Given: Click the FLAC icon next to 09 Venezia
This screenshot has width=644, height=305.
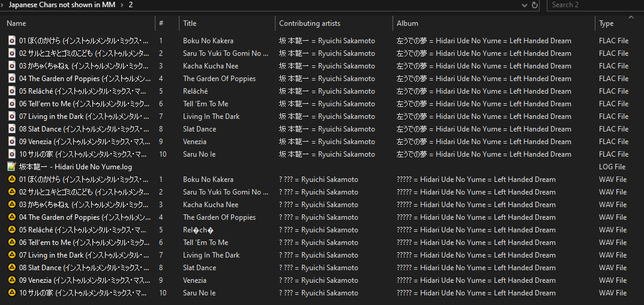Looking at the screenshot, I should point(11,142).
